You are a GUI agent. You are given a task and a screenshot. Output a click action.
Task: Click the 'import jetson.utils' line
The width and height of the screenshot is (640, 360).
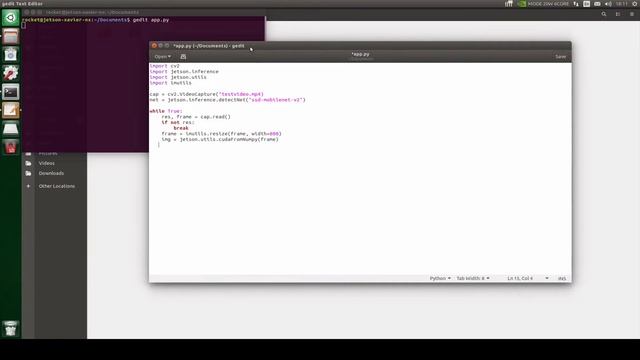178,77
